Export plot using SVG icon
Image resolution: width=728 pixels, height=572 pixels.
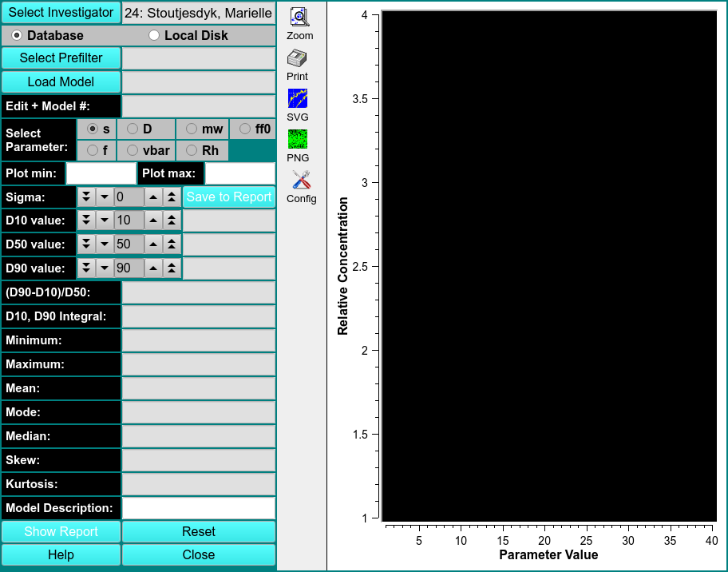tap(297, 99)
